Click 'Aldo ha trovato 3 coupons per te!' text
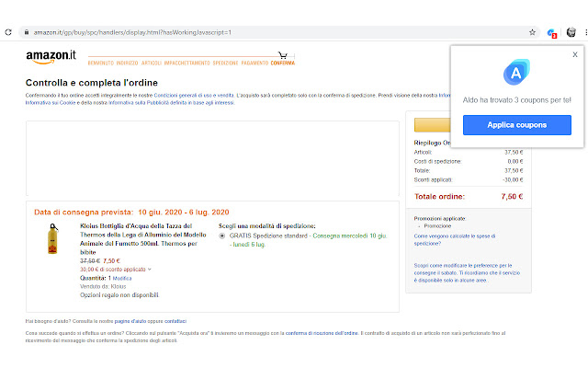Viewport: 588px width, 368px height. [516, 100]
